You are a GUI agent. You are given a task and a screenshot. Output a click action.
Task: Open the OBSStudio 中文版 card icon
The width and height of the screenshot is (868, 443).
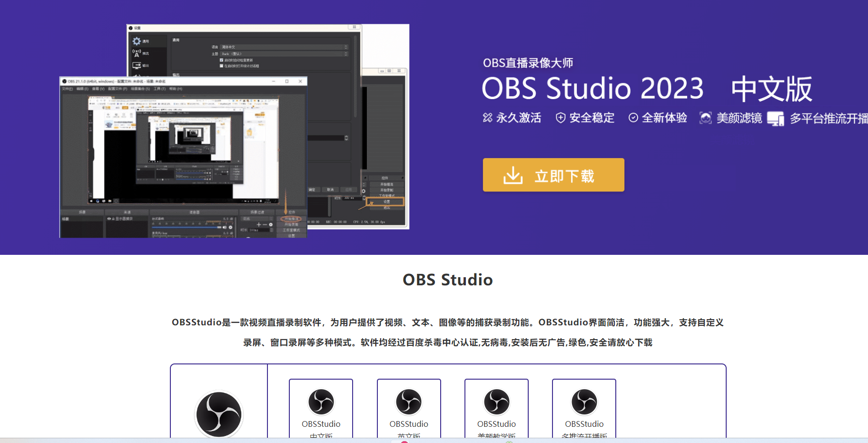[321, 402]
